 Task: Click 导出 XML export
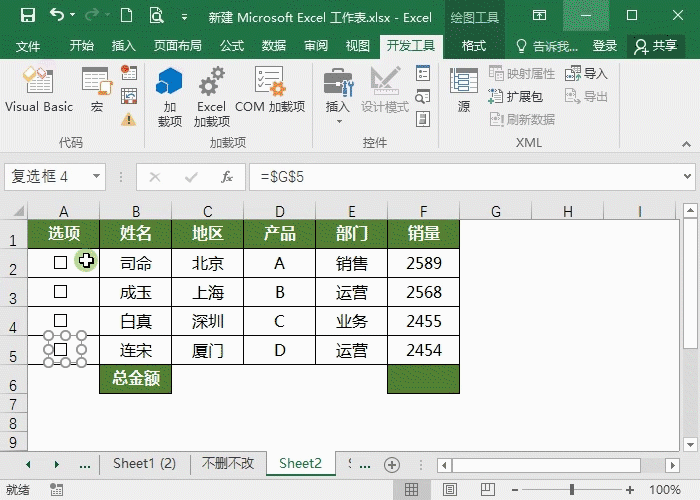[x=586, y=96]
